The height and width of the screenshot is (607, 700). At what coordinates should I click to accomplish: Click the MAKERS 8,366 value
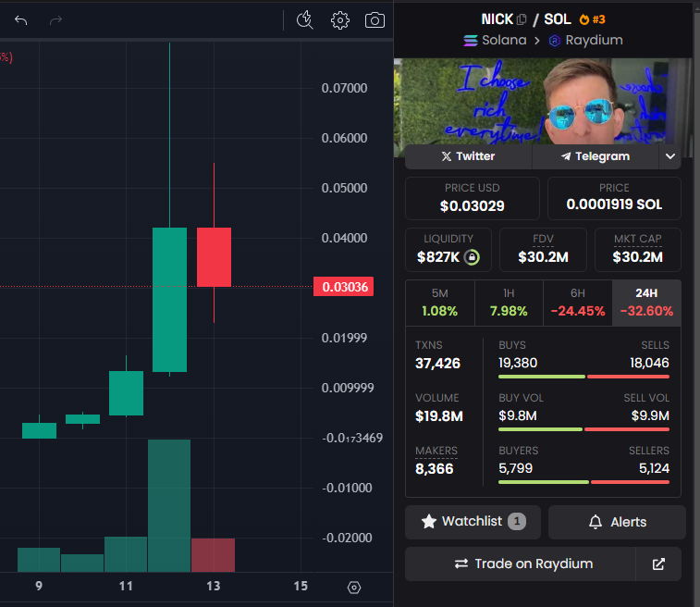coord(434,468)
